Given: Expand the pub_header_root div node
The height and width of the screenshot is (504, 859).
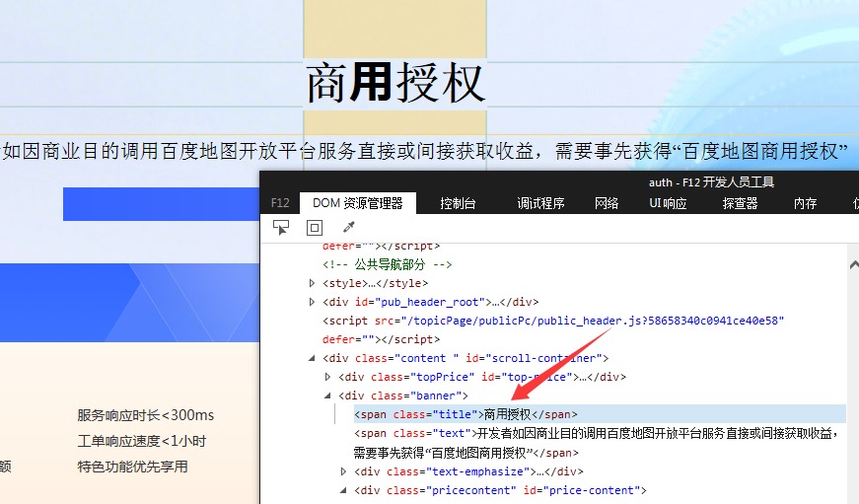Looking at the screenshot, I should 312,302.
